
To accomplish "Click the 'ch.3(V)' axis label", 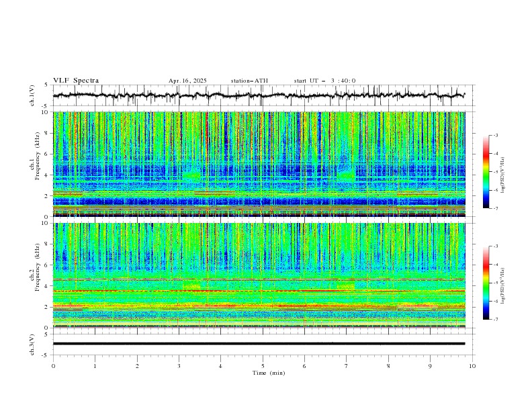I will point(32,345).
